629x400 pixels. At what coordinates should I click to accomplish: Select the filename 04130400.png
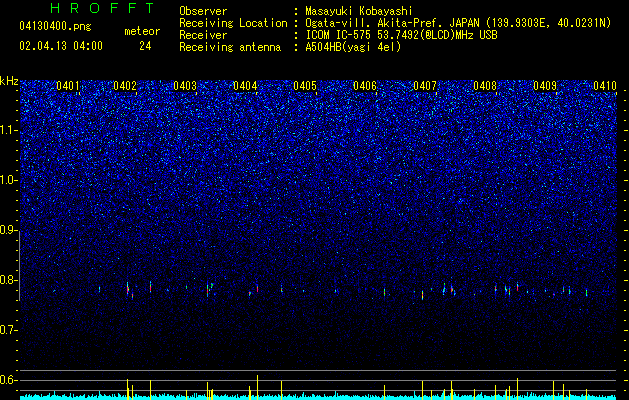(x=55, y=27)
